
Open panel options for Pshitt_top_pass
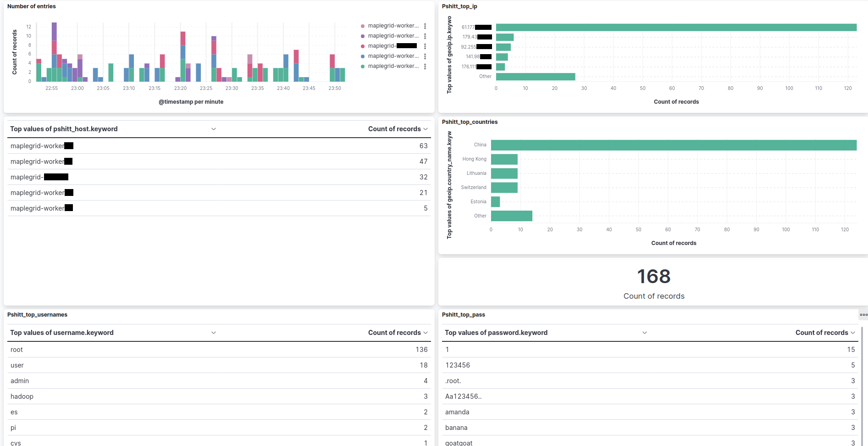[x=863, y=315]
